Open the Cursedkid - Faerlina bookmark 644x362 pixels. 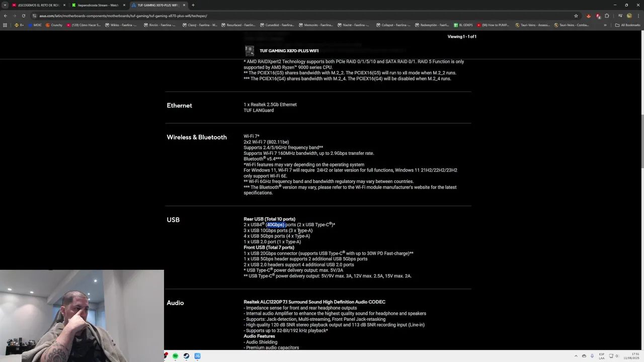click(277, 25)
